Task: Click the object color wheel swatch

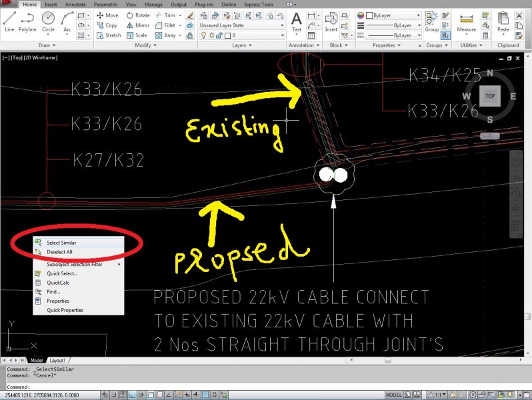Action: pyautogui.click(x=360, y=15)
